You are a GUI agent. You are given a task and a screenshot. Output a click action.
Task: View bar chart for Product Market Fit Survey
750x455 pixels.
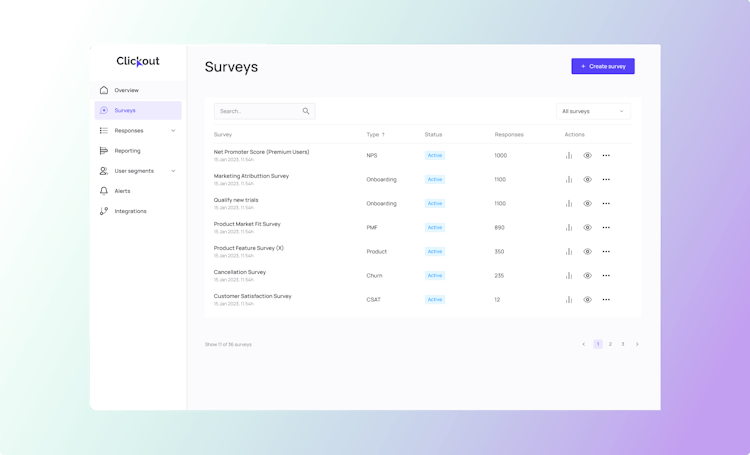click(569, 228)
